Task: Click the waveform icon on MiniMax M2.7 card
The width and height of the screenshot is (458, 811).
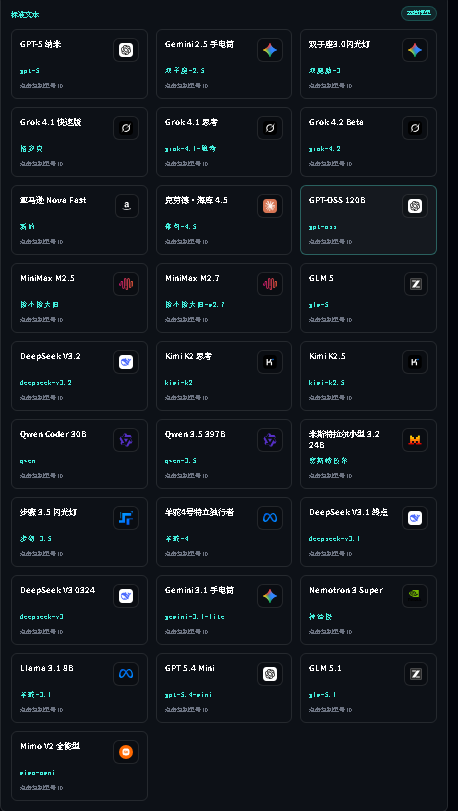Action: coord(270,284)
